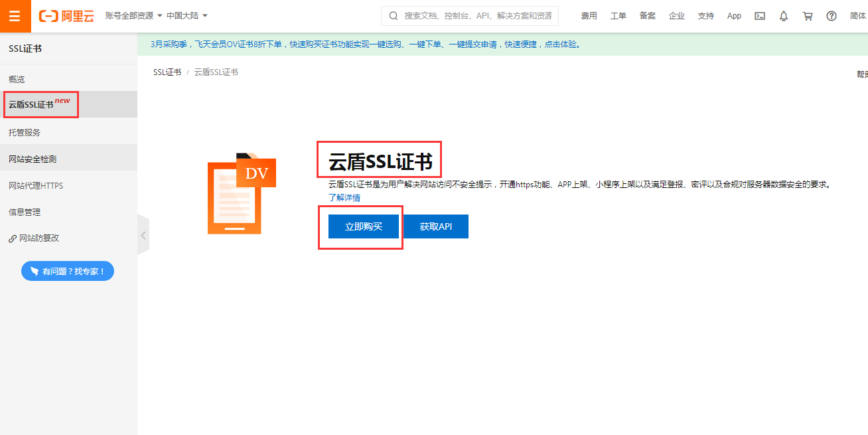This screenshot has height=435, width=868.
Task: Select 概览 in sidebar
Action: tap(68, 79)
